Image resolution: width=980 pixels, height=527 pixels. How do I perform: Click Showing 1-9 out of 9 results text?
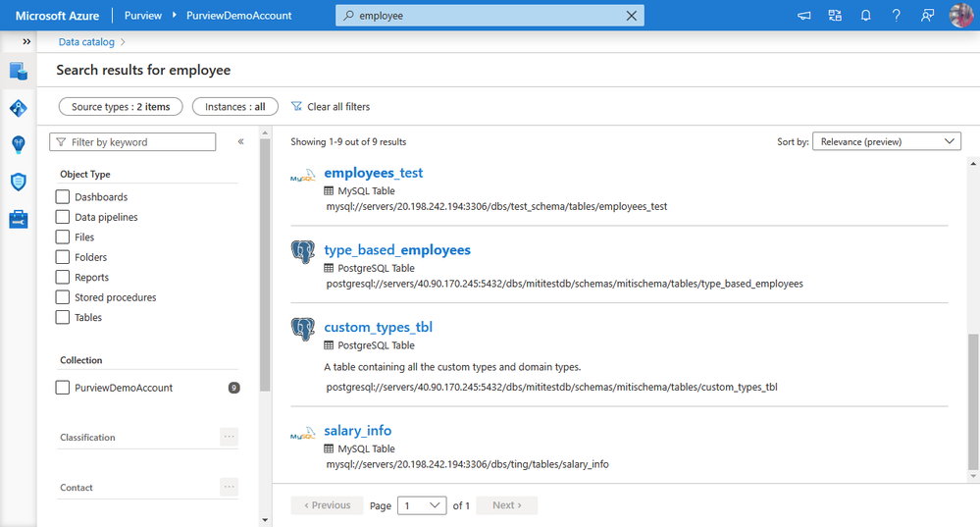(348, 142)
